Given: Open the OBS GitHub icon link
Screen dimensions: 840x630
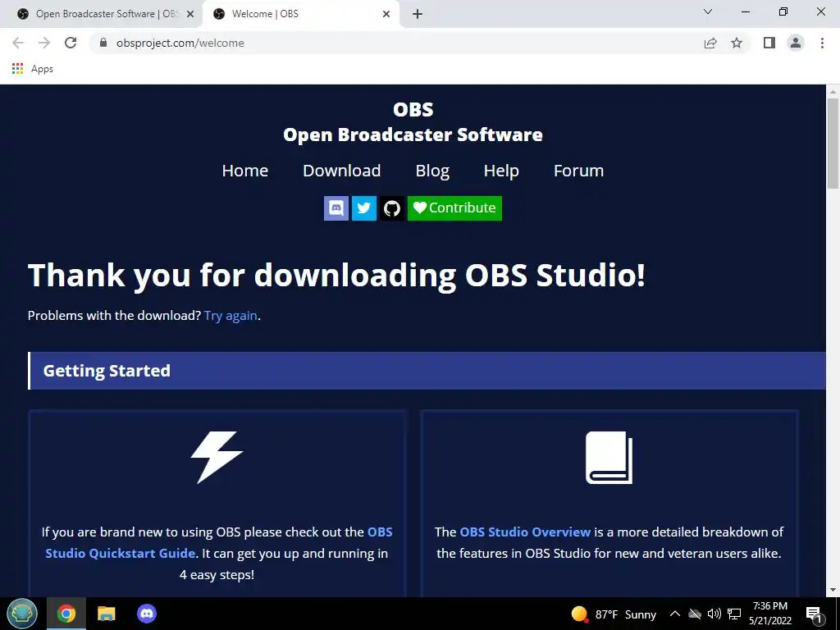Looking at the screenshot, I should 391,208.
